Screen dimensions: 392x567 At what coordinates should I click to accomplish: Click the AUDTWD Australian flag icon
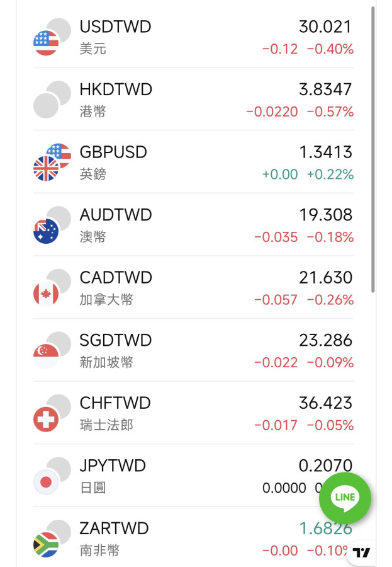pyautogui.click(x=46, y=231)
